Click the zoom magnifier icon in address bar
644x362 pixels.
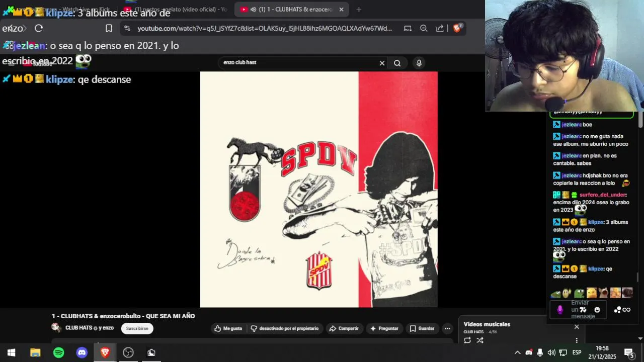point(424,29)
